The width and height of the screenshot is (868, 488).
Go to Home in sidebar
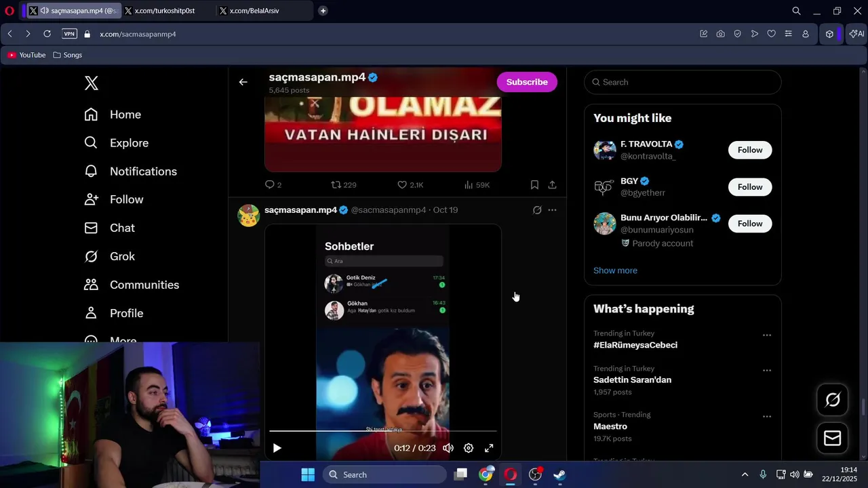[113, 115]
